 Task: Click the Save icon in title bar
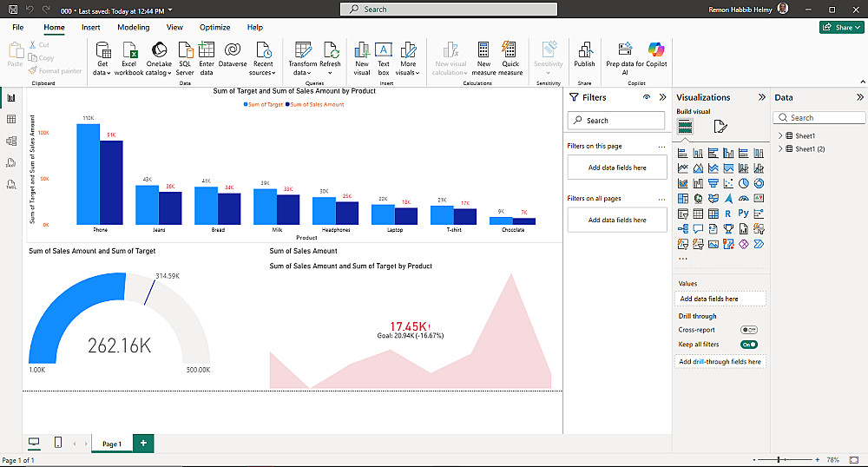13,10
